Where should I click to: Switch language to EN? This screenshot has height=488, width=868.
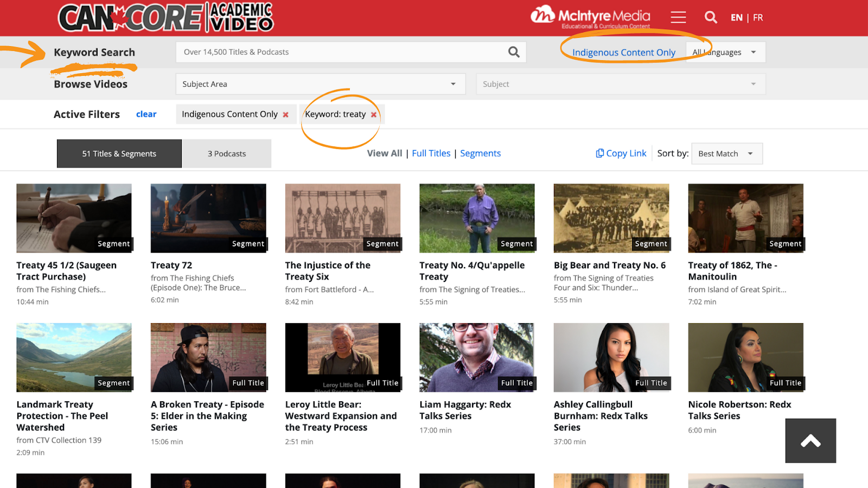coord(736,18)
